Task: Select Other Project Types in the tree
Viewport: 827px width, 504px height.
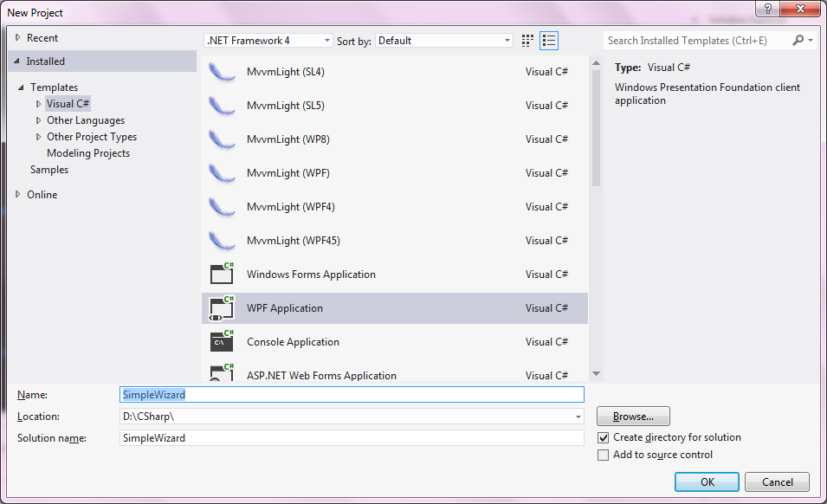Action: [92, 137]
